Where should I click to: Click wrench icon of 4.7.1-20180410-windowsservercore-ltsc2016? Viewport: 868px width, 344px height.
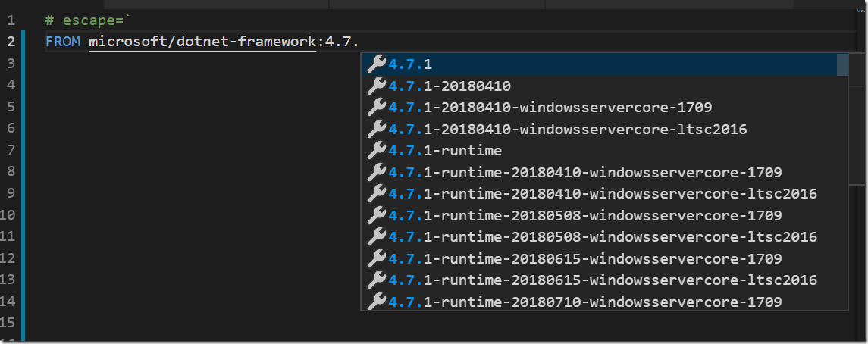[x=377, y=129]
